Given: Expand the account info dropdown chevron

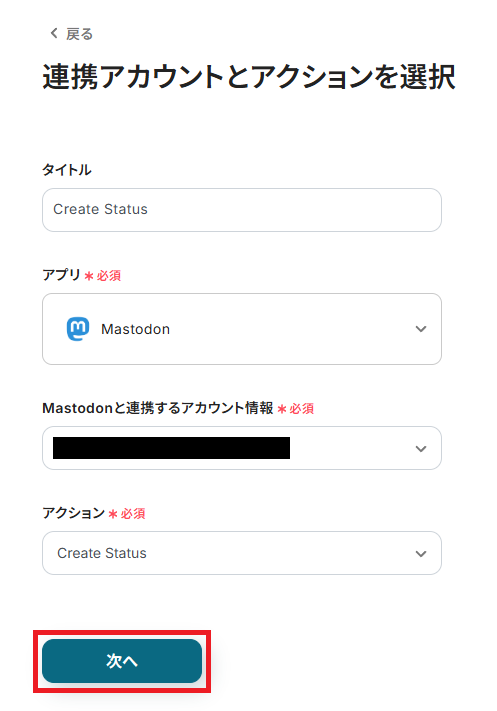Looking at the screenshot, I should coord(421,449).
